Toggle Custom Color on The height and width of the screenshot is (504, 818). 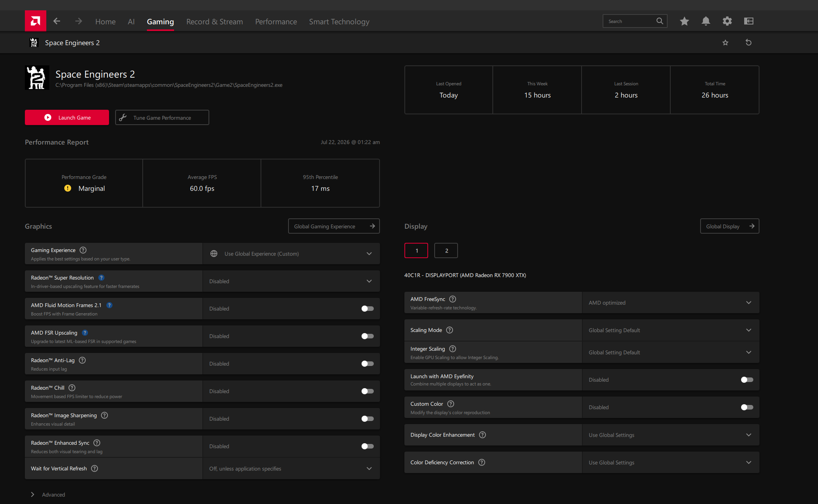(747, 407)
